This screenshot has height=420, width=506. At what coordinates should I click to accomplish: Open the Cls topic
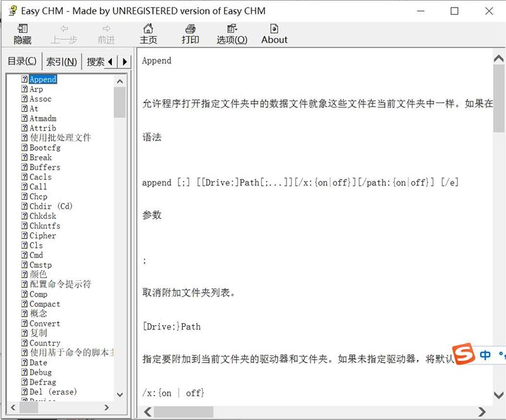click(36, 245)
